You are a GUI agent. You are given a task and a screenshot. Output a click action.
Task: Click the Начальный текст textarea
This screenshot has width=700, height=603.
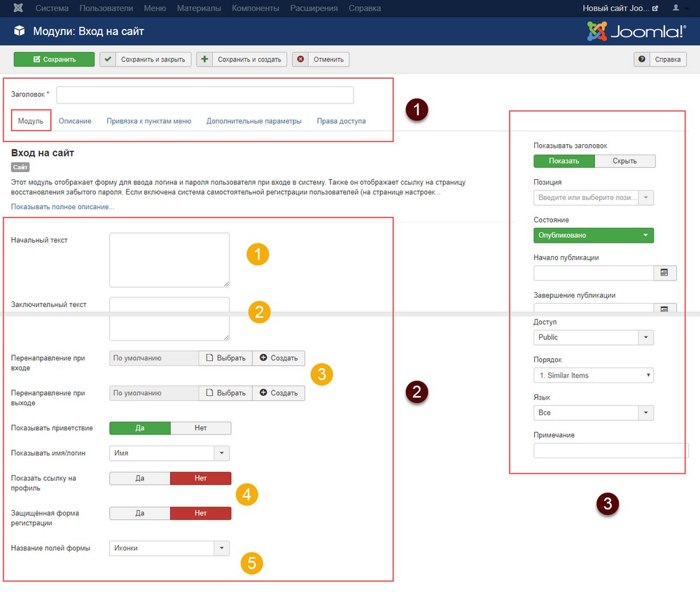(169, 260)
